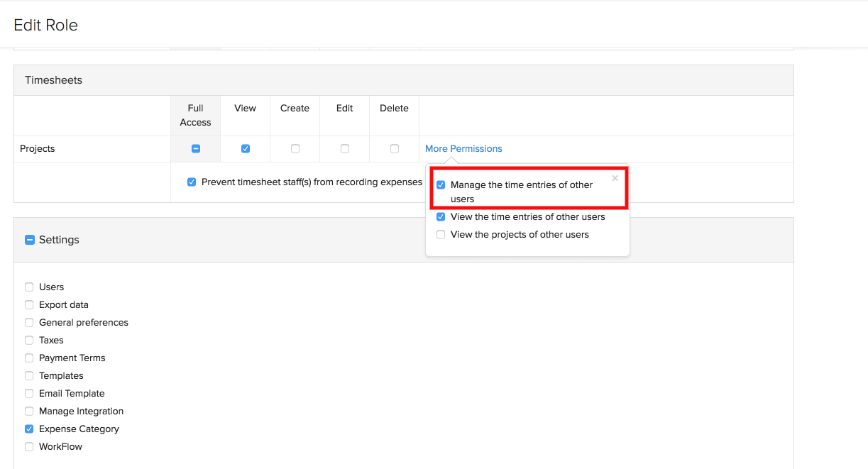
Task: Uncheck View the time entries of other users
Action: 441,217
